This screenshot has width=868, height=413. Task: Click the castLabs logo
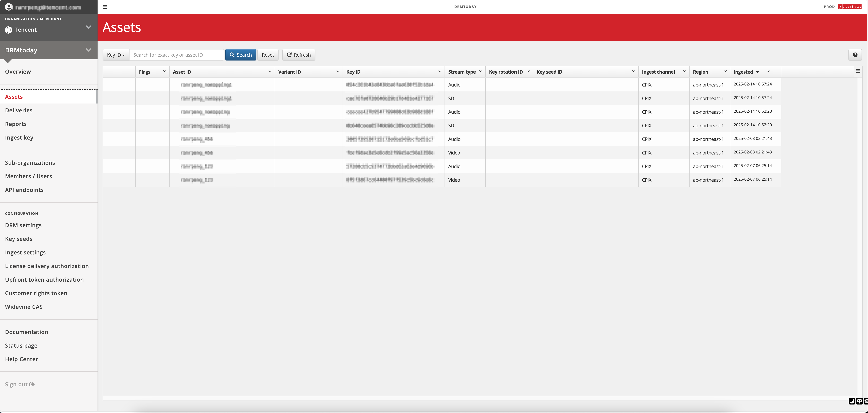point(849,7)
